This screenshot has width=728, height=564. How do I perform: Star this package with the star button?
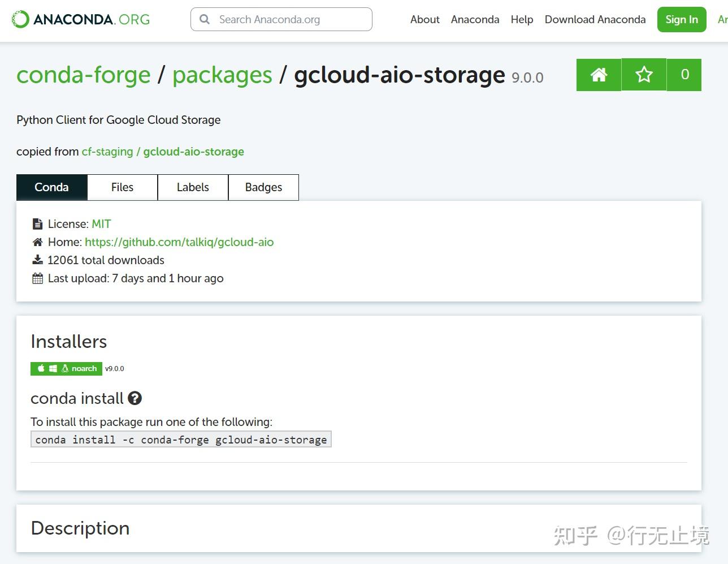(644, 75)
